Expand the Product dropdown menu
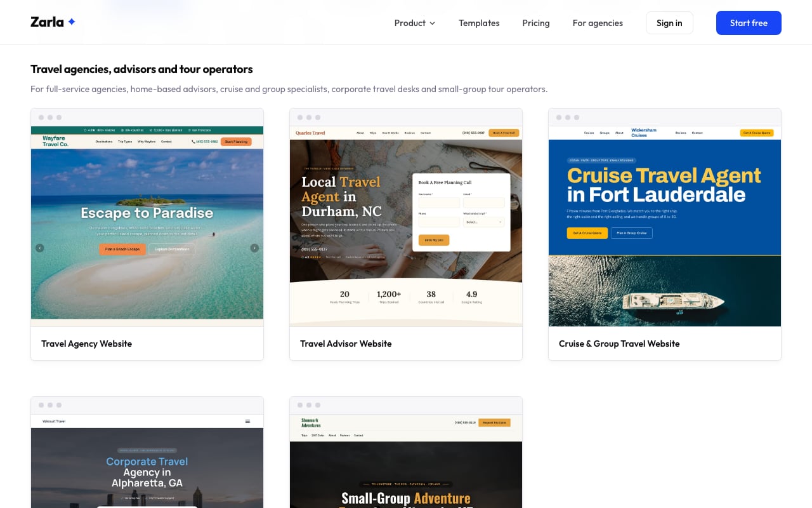The width and height of the screenshot is (812, 508). point(415,23)
